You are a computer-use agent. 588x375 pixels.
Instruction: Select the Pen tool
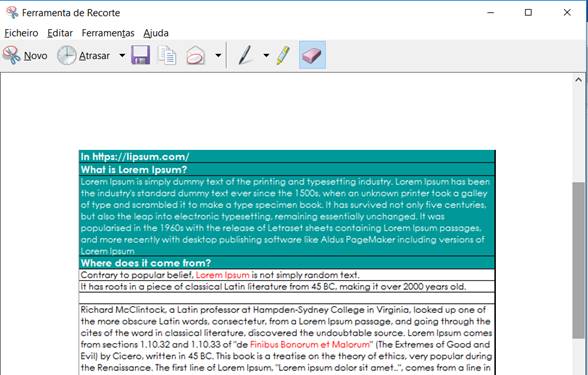pos(246,55)
